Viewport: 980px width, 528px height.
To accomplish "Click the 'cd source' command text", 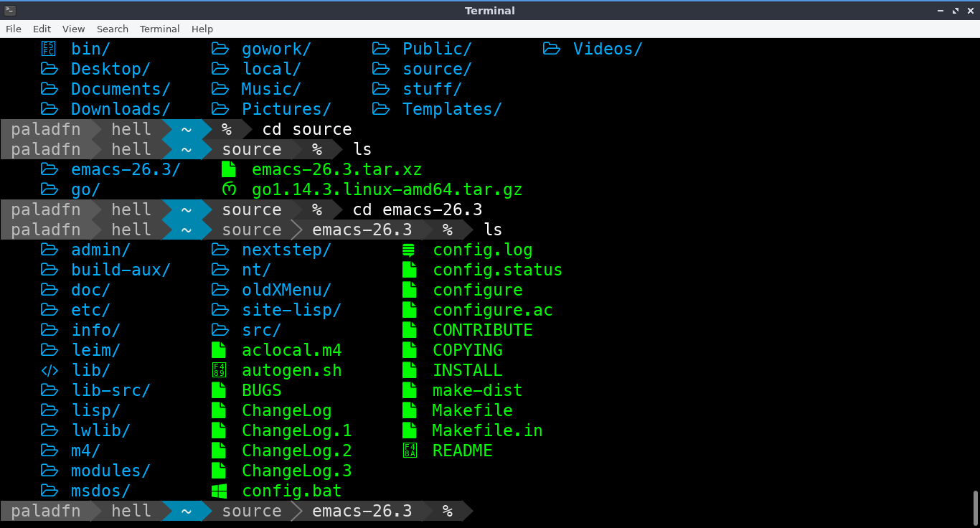I will pos(307,129).
